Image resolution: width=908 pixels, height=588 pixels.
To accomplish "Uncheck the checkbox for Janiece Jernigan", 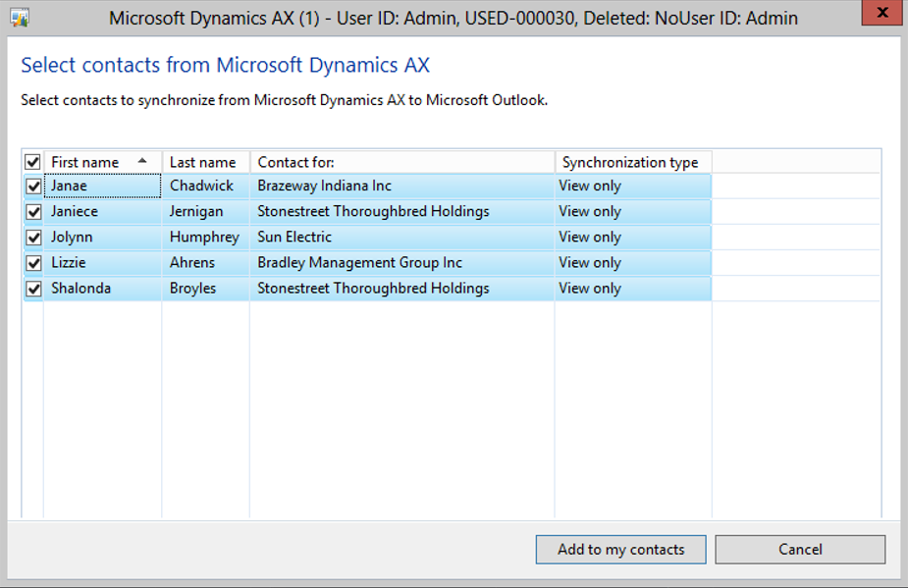I will [x=33, y=212].
